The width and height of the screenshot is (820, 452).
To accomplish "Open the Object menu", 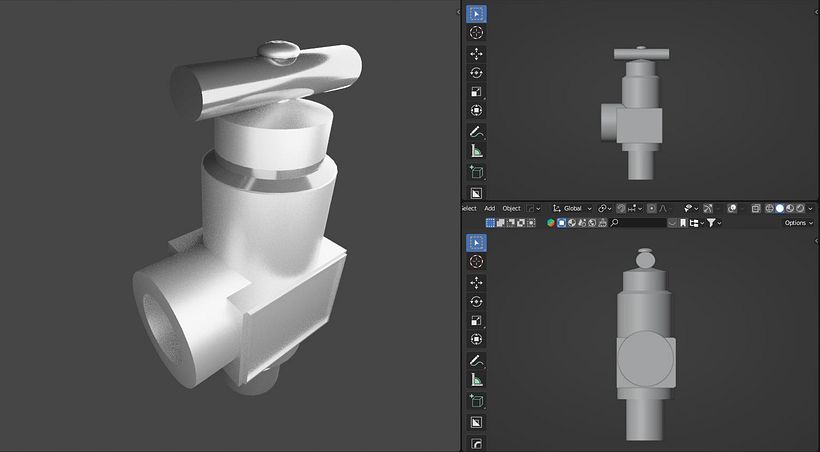I will (x=511, y=208).
